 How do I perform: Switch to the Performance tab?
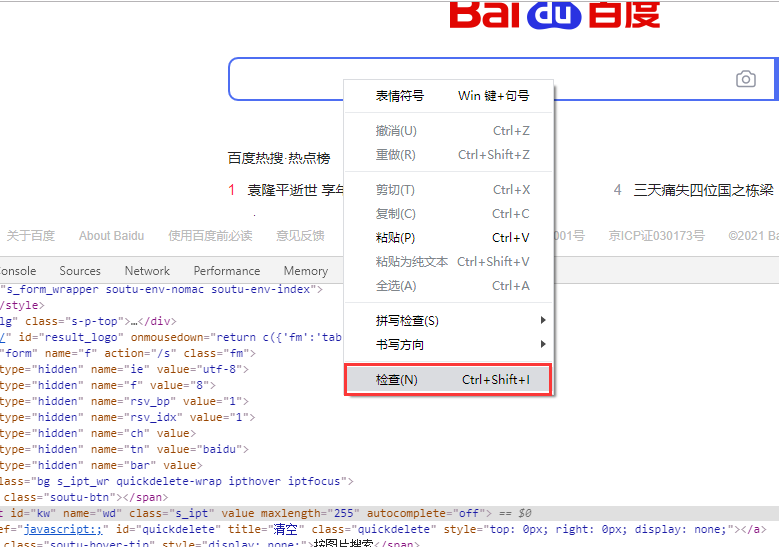click(x=227, y=271)
